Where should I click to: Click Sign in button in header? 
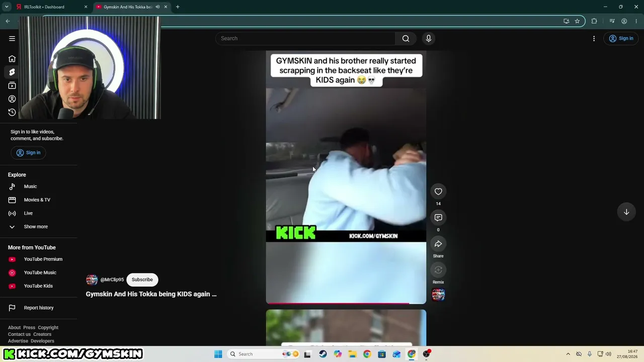621,39
